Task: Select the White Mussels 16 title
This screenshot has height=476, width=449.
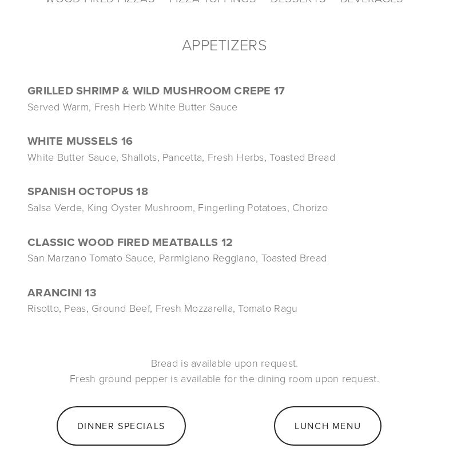Action: coord(80,141)
